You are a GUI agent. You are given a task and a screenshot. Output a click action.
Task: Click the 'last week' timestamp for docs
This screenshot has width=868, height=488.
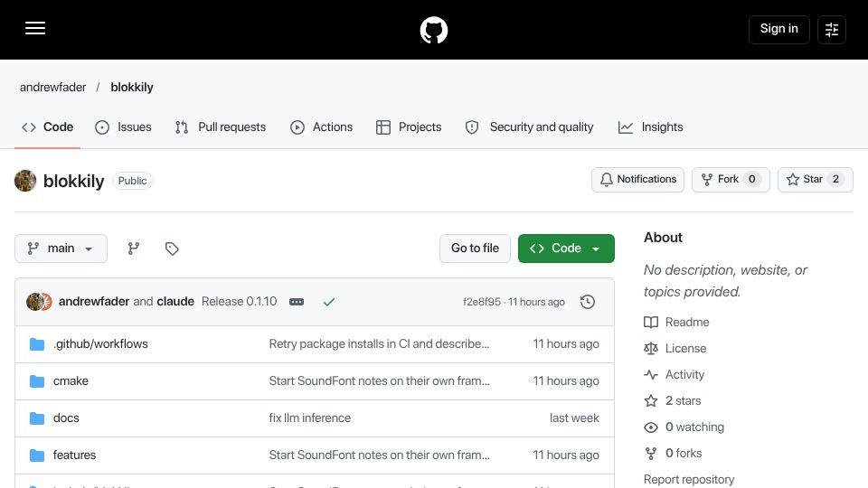pos(574,418)
